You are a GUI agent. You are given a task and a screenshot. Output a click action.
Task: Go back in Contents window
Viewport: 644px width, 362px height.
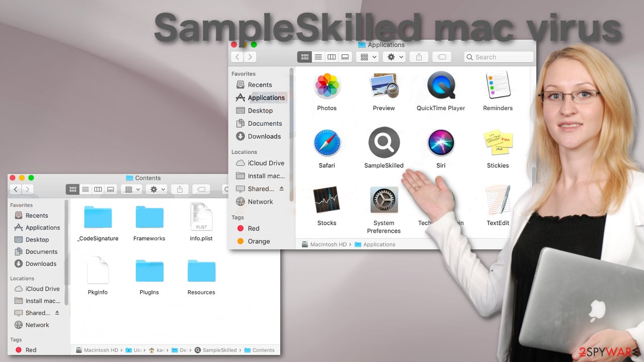click(16, 190)
